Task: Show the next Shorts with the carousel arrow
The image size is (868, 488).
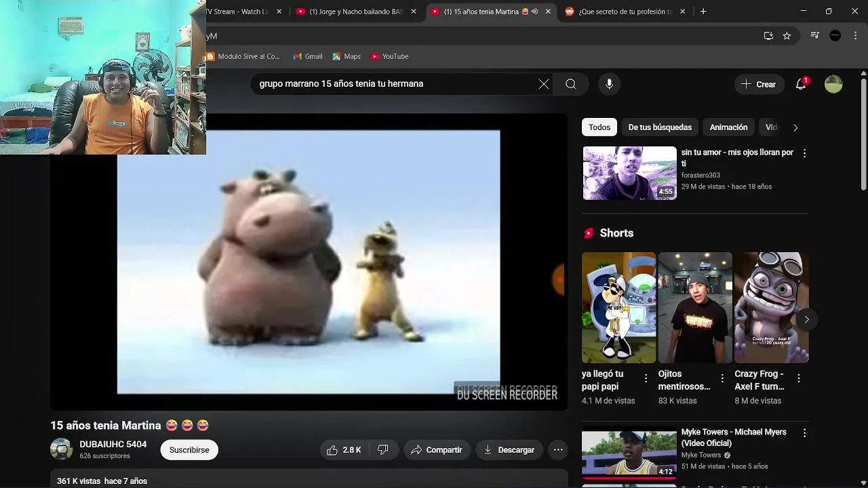Action: (806, 319)
